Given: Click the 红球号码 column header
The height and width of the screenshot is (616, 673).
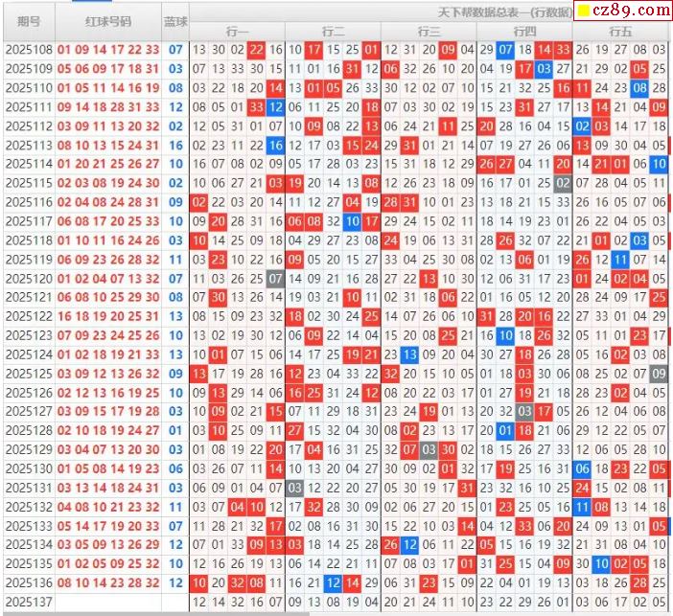Looking at the screenshot, I should coord(107,21).
